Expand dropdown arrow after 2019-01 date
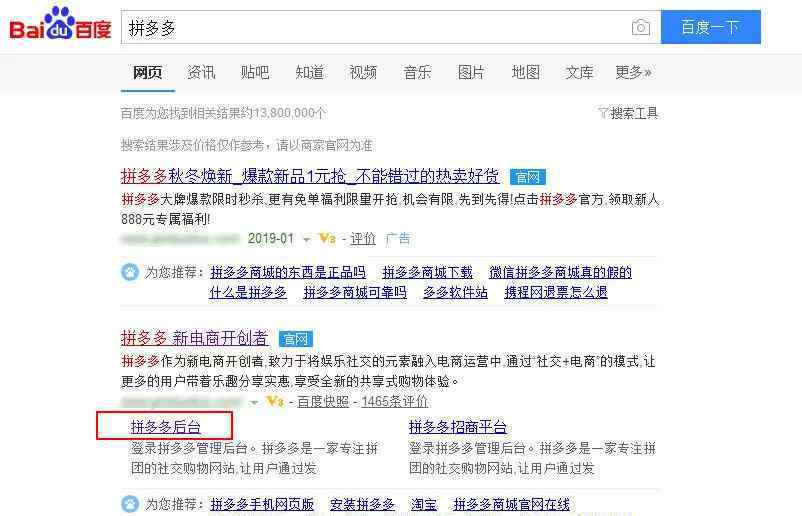Screen dimensions: 802x516 pyautogui.click(x=306, y=239)
